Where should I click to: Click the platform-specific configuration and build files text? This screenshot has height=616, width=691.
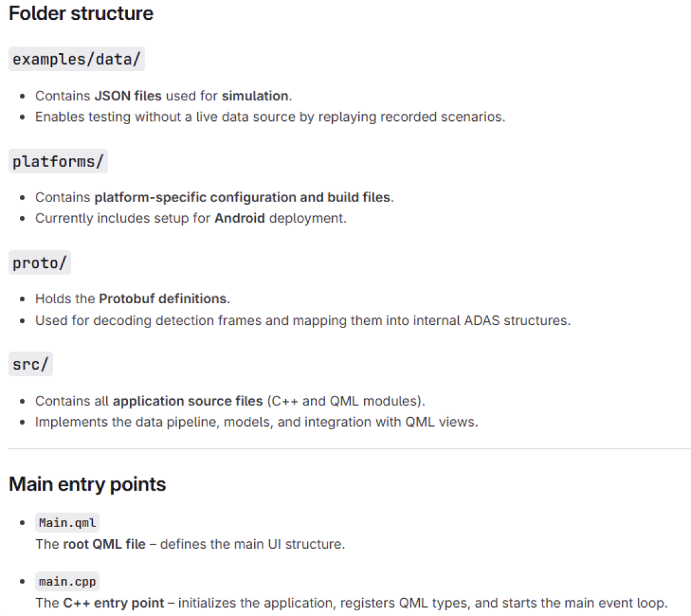pos(243,197)
